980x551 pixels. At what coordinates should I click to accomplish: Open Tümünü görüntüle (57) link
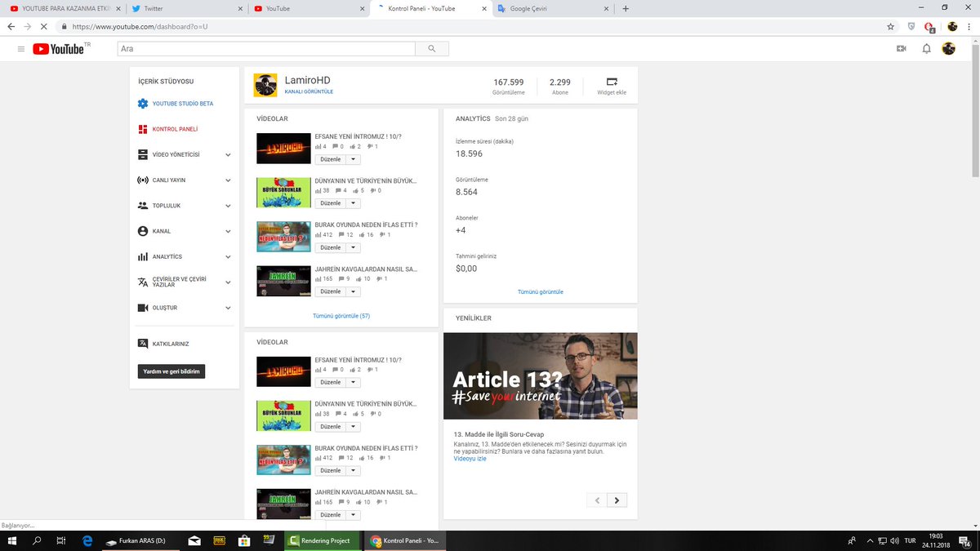[341, 316]
